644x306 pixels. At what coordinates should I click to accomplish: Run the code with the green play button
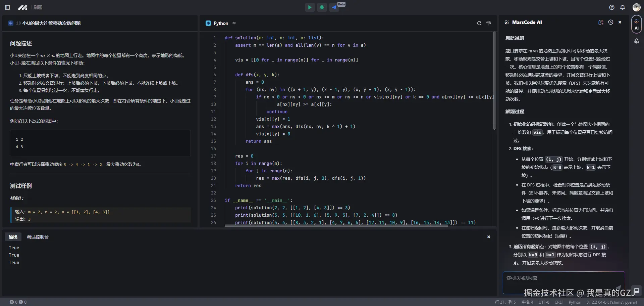tap(310, 7)
